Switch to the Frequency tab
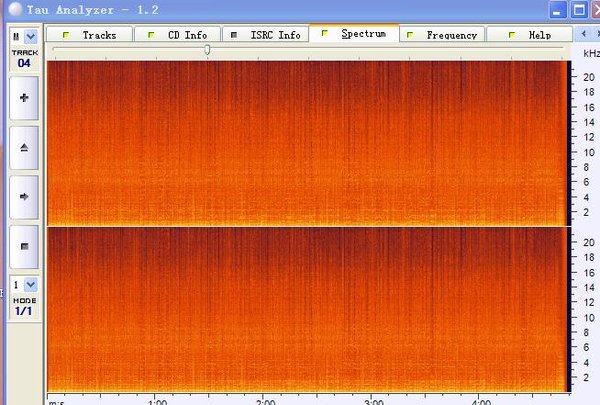 [442, 35]
